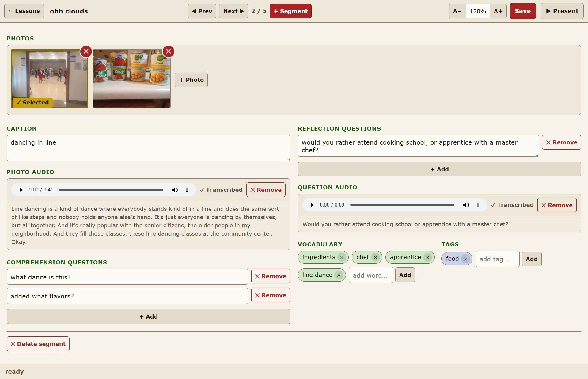588x379 pixels.
Task: Select the canned goods photo thumbnail
Action: click(131, 79)
